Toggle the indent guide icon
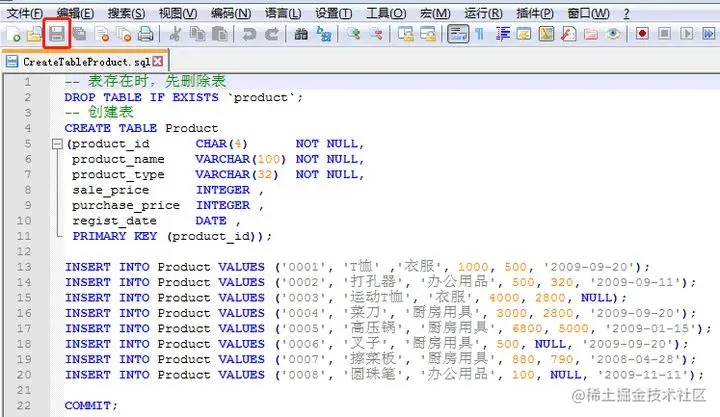Screen dimensions: 720x417 [x=502, y=34]
